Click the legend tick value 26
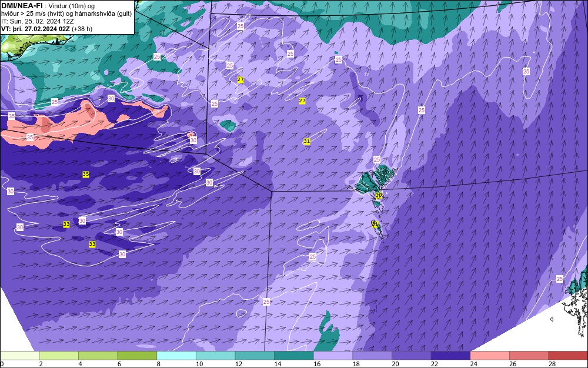This screenshot has height=368, width=588. [x=513, y=364]
